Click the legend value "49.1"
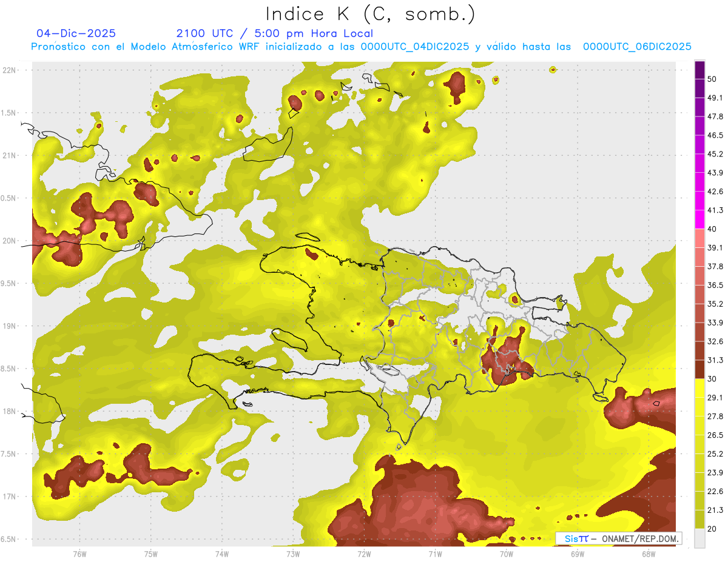 tap(715, 98)
